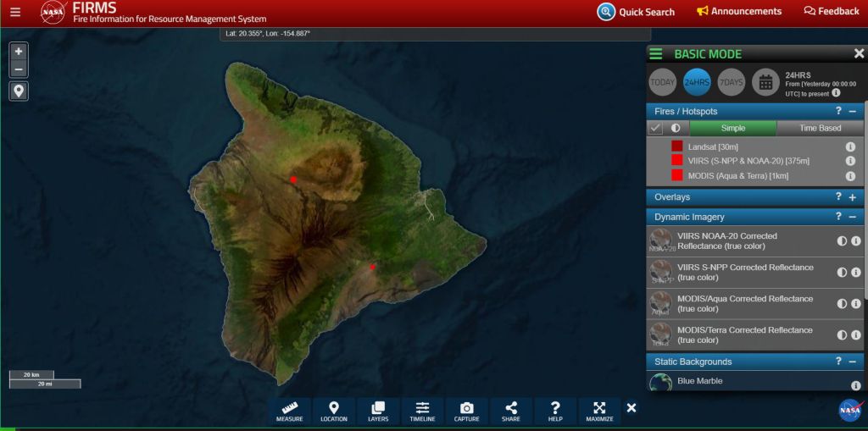868x431 pixels.
Task: Toggle VIIRS NOAA-20 imagery opacity icon
Action: (x=842, y=241)
